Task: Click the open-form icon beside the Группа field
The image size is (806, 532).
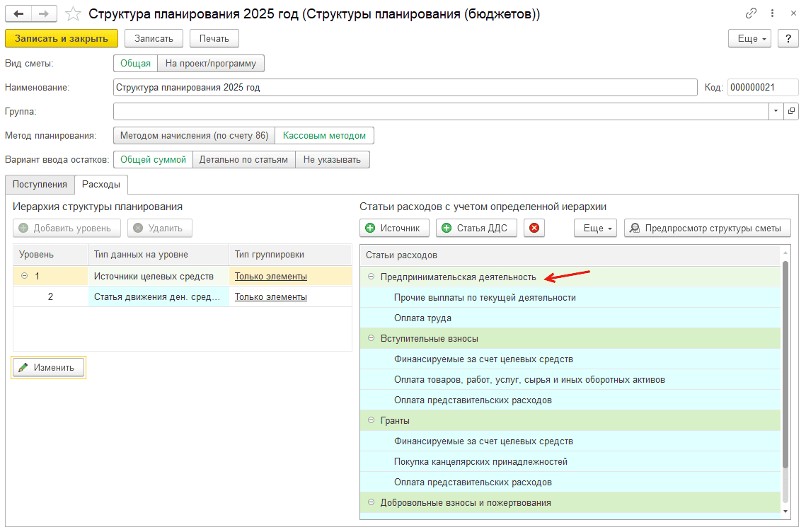Action: pyautogui.click(x=791, y=111)
